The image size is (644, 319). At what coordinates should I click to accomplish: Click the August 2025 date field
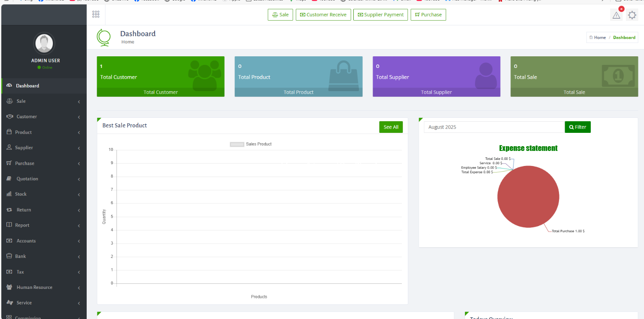tap(494, 127)
